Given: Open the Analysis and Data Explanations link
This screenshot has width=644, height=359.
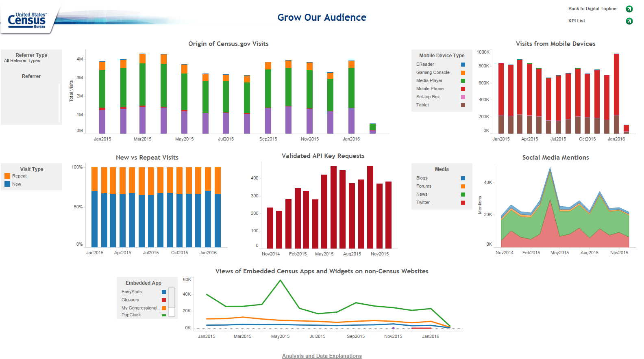Looking at the screenshot, I should tap(322, 356).
